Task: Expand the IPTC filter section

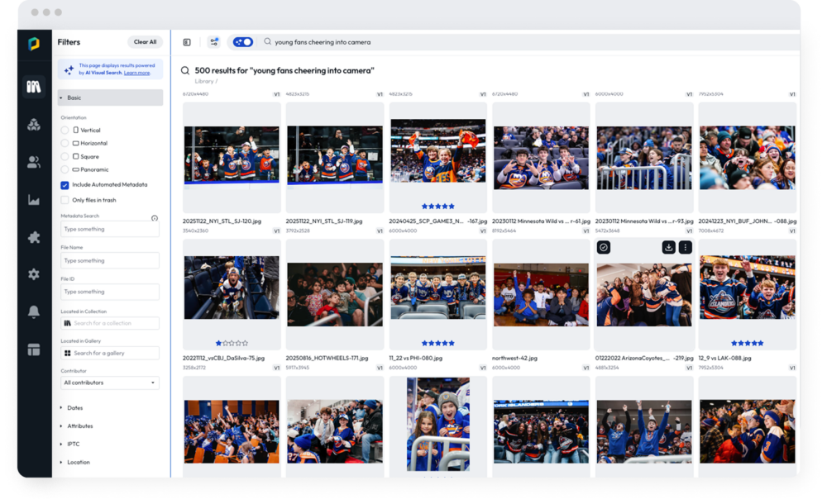Action: pyautogui.click(x=73, y=445)
